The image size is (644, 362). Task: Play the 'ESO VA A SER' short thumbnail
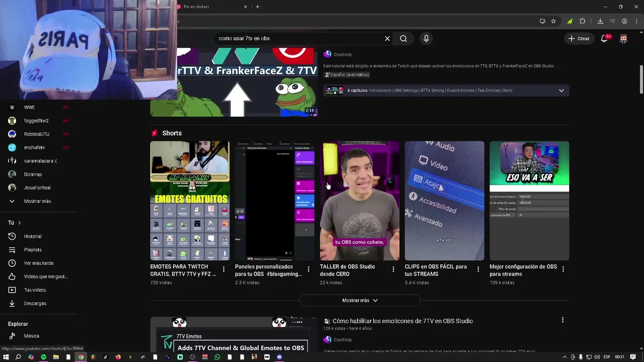(x=529, y=201)
